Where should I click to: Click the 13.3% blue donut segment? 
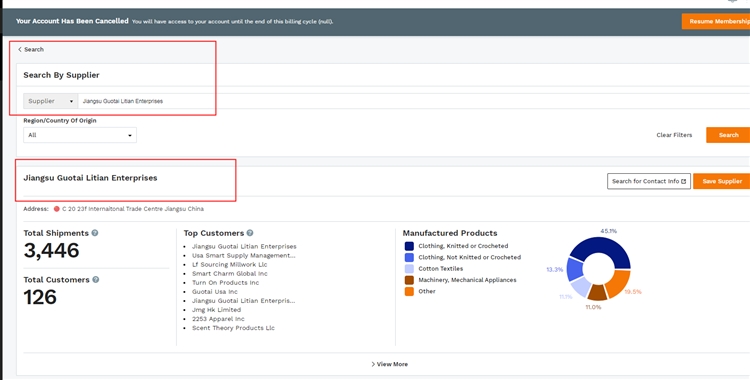[x=575, y=269]
